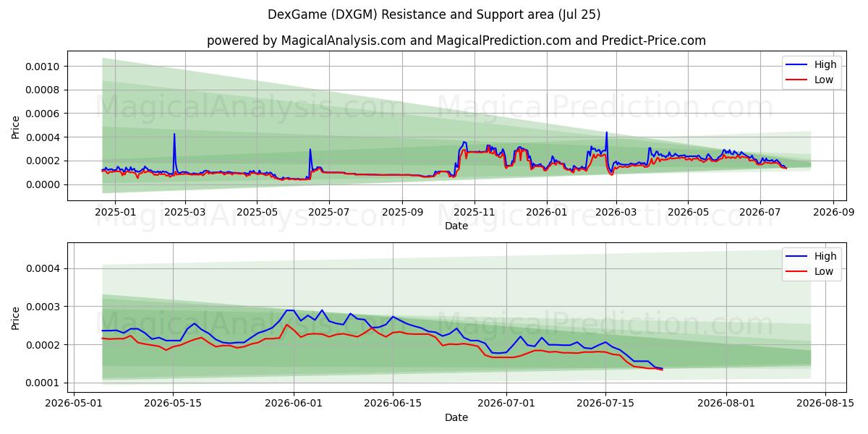Click the '2025-05' x-axis tick label
This screenshot has width=868, height=434.
coord(258,213)
